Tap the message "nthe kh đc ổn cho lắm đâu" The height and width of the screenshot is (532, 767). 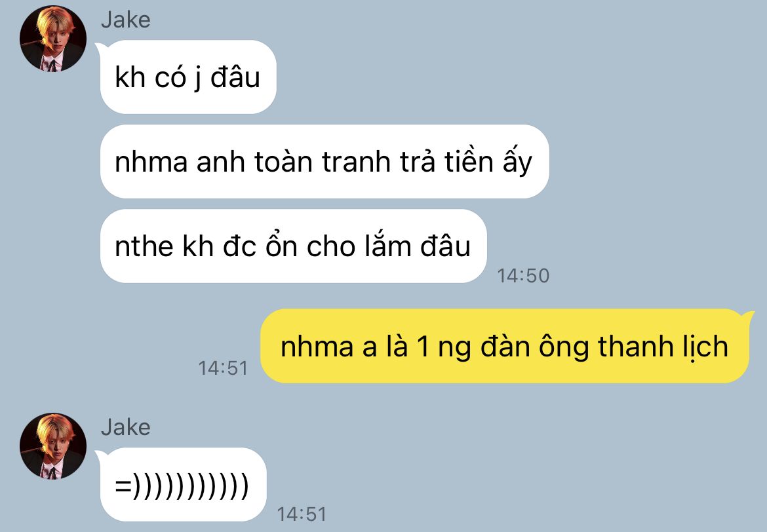(x=294, y=246)
